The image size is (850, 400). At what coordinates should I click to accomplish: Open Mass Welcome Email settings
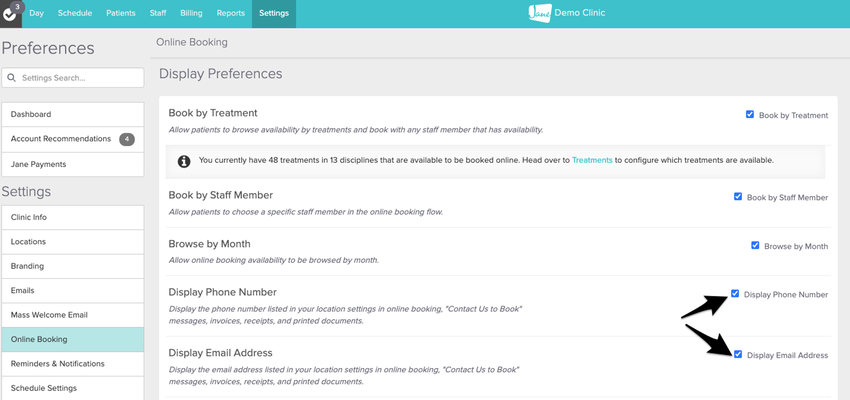[73, 315]
